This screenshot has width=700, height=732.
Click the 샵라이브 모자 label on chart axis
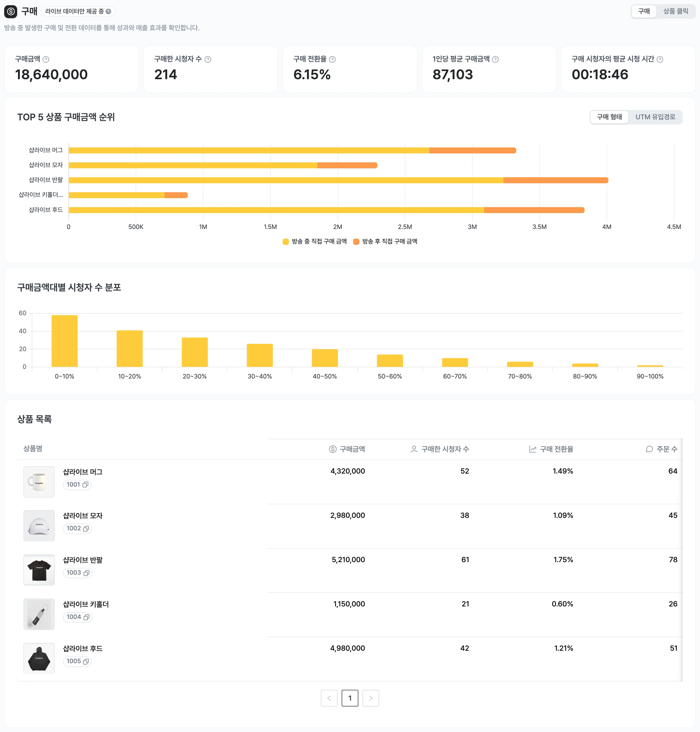[46, 165]
